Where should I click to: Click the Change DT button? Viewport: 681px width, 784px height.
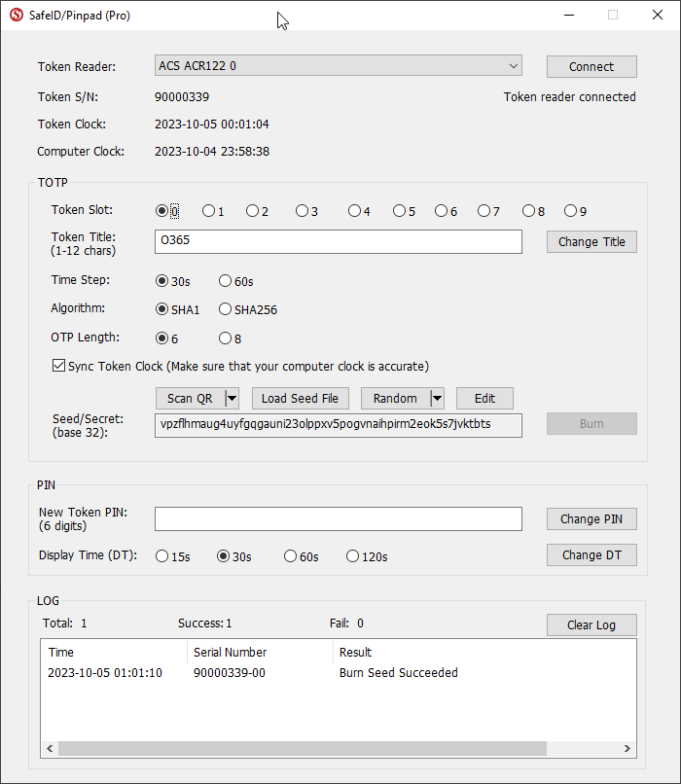(591, 554)
